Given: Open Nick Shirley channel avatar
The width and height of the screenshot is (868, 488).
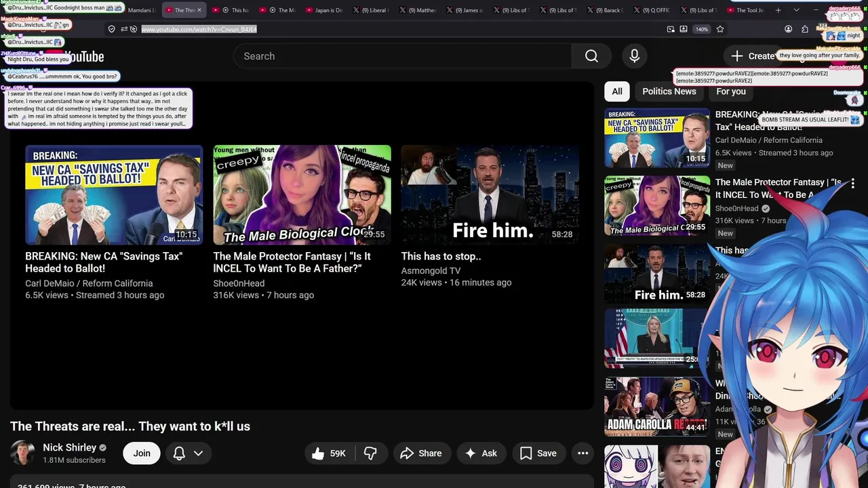Looking at the screenshot, I should pos(22,453).
